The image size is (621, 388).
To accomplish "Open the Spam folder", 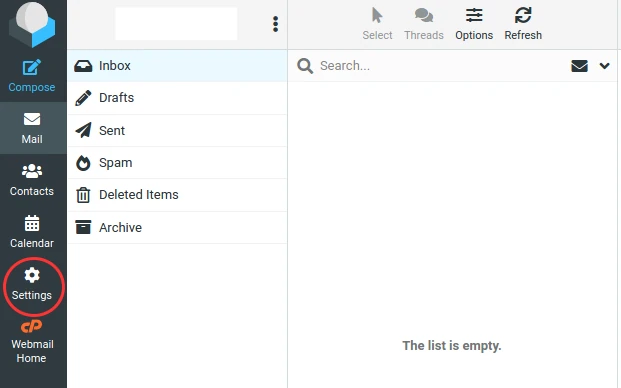I will (177, 163).
